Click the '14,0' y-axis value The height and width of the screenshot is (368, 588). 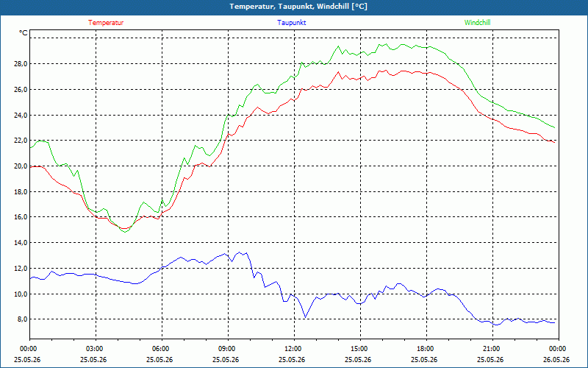pyautogui.click(x=21, y=243)
